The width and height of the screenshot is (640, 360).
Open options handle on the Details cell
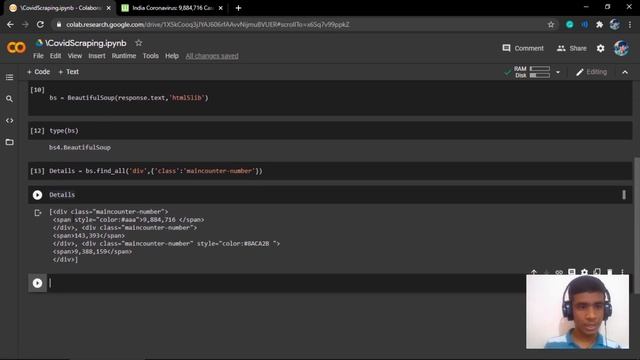[x=624, y=195]
